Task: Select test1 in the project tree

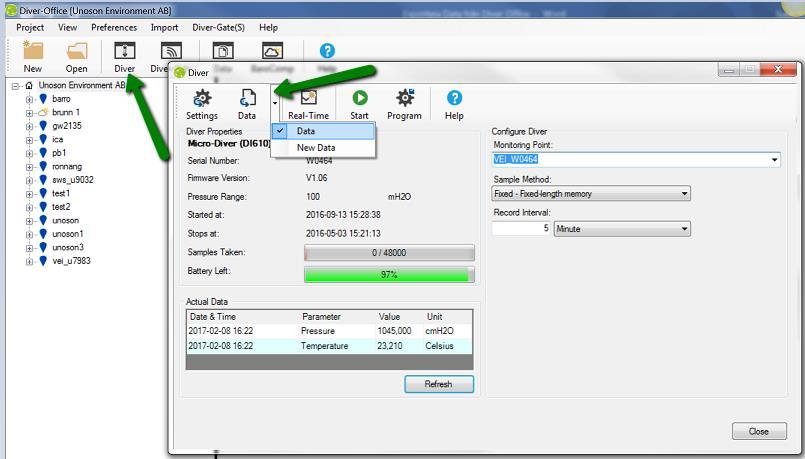Action: click(61, 194)
